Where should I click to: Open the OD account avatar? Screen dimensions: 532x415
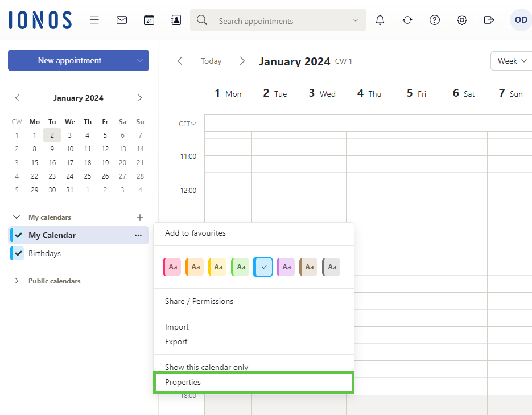pyautogui.click(x=521, y=20)
